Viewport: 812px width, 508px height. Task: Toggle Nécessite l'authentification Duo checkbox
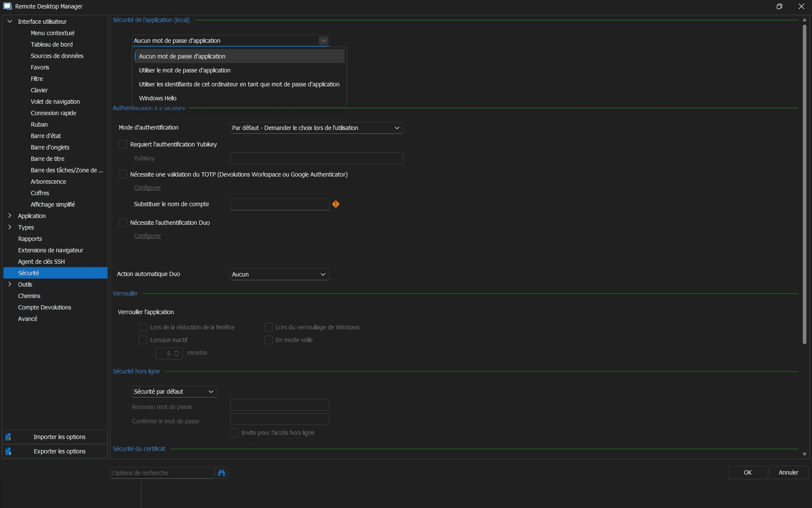(x=123, y=223)
